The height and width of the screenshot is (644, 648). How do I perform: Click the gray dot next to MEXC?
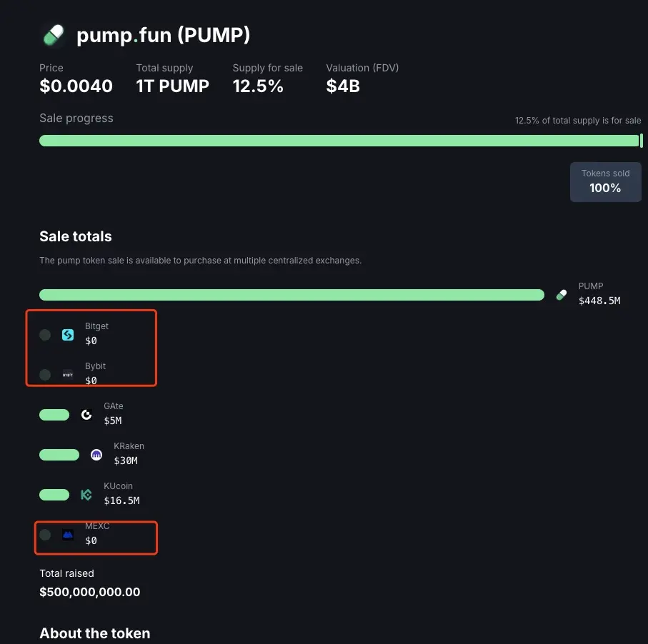(x=45, y=535)
